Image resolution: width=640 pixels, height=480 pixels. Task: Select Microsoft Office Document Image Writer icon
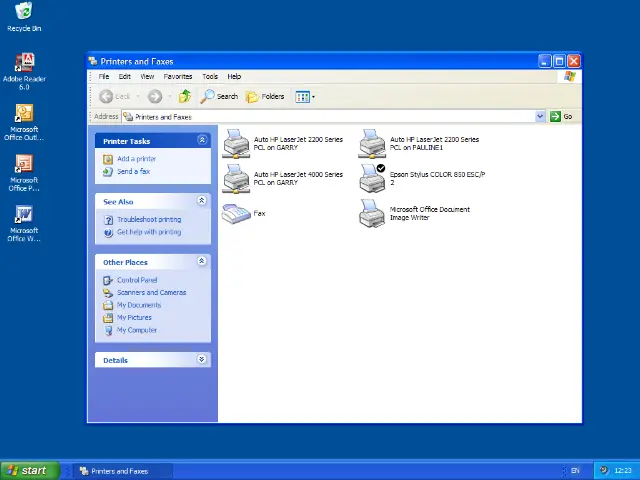tap(372, 213)
